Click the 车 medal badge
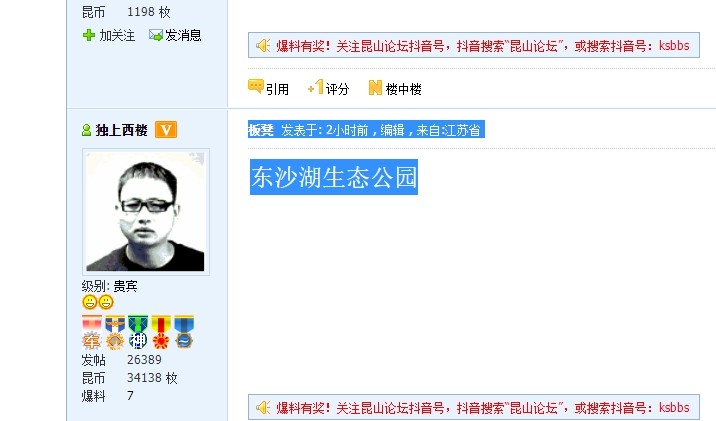Screen dimensions: 716x421 click(92, 332)
